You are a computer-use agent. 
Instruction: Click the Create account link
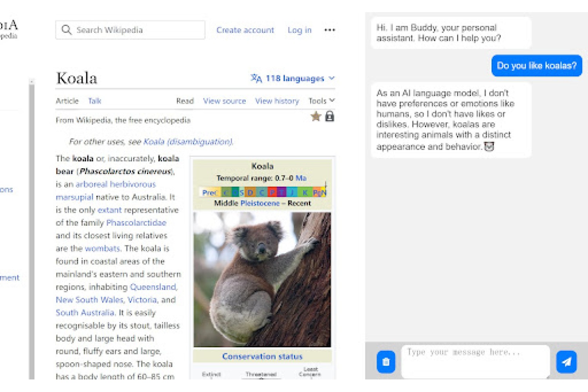[245, 30]
